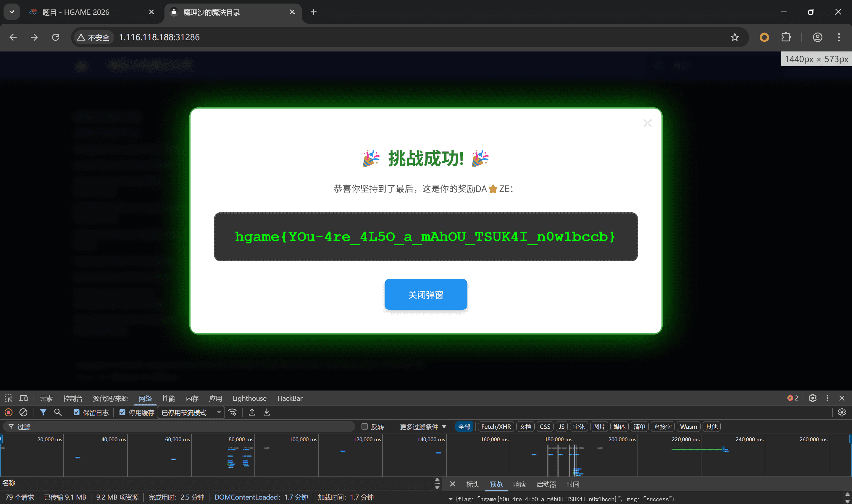The image size is (852, 504).
Task: Click the export HAR download icon
Action: click(x=267, y=412)
